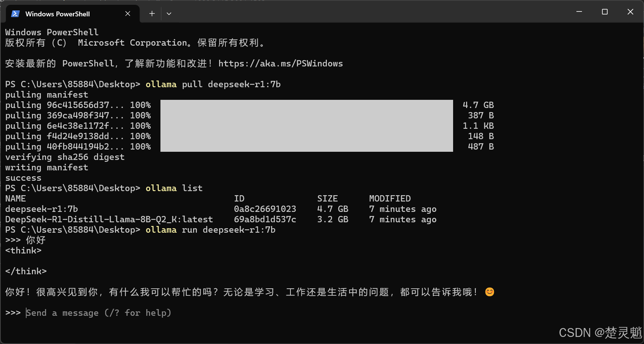
Task: Click the 'ollama run deepseek-r1:7b' command text
Action: (211, 230)
